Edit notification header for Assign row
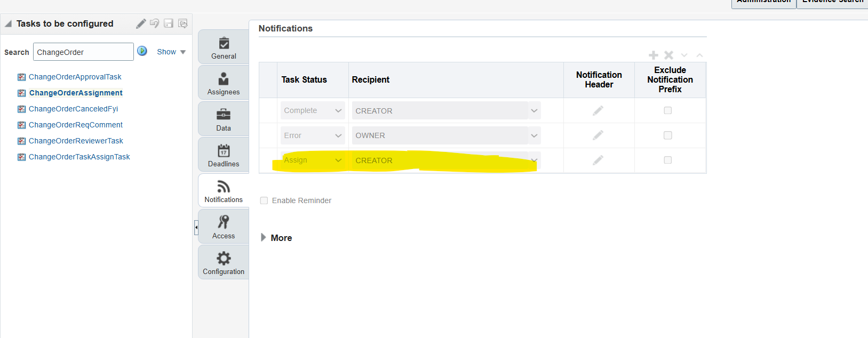This screenshot has height=338, width=868. [x=598, y=160]
